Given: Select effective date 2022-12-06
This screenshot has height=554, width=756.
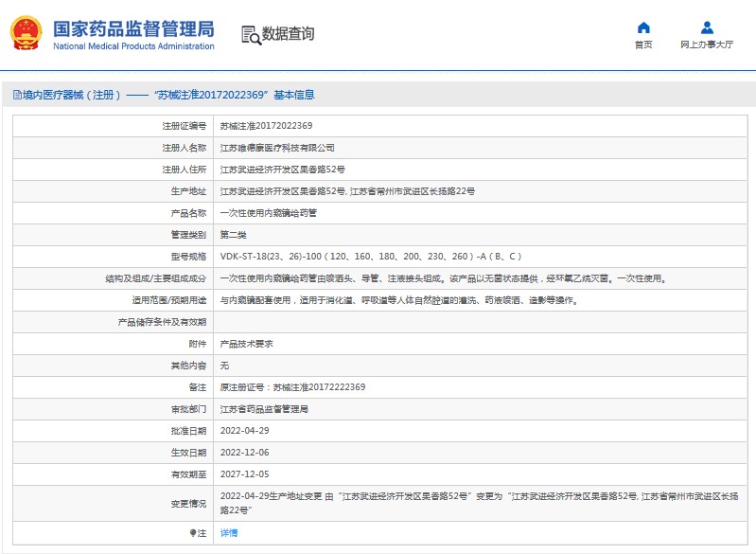Looking at the screenshot, I should tap(244, 453).
